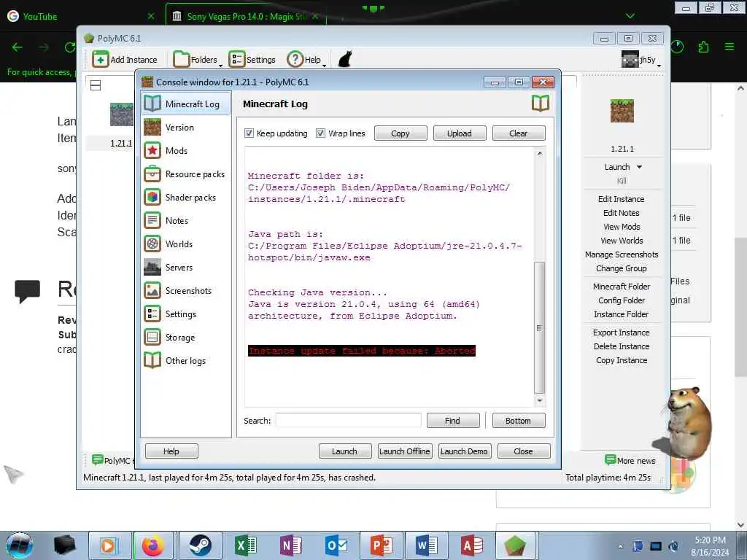
Task: Open Steam from the taskbar
Action: click(x=200, y=545)
